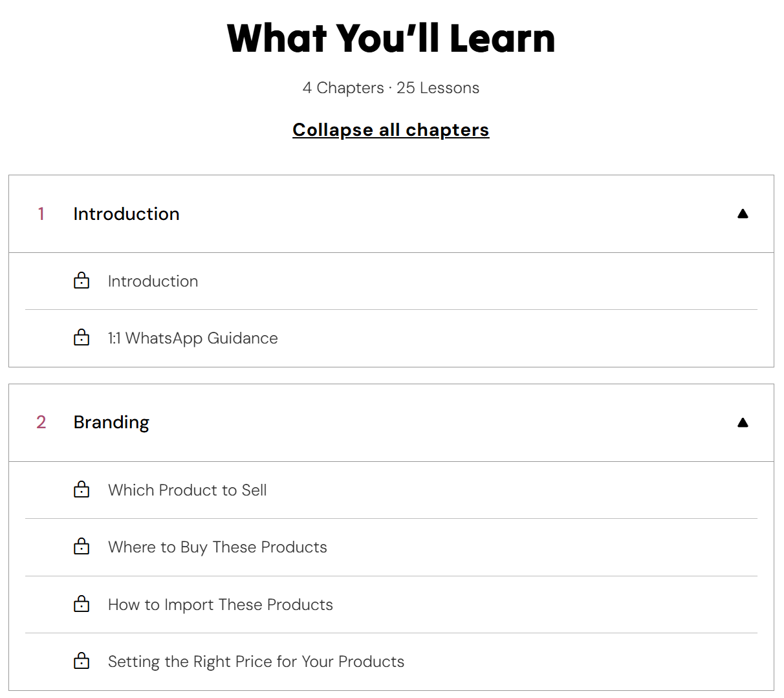
Task: Click lock icon next to WhatsApp Guidance
Action: (x=82, y=338)
